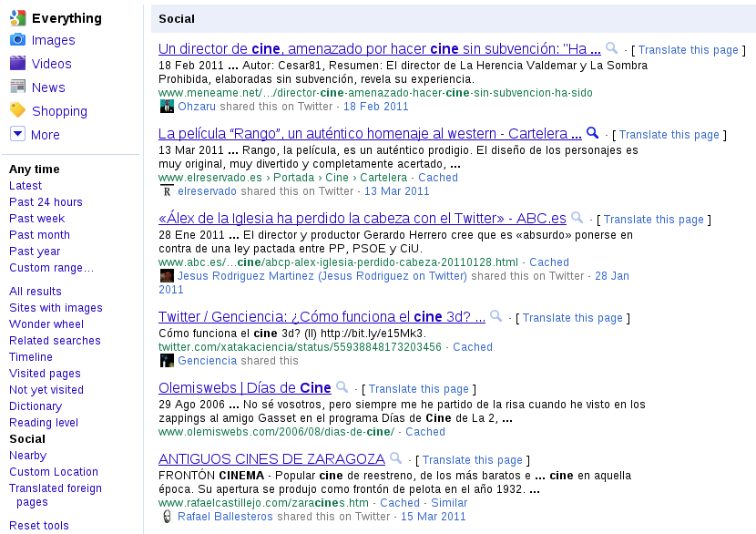Click Reset tools link
Image resolution: width=756 pixels, height=534 pixels.
(39, 526)
